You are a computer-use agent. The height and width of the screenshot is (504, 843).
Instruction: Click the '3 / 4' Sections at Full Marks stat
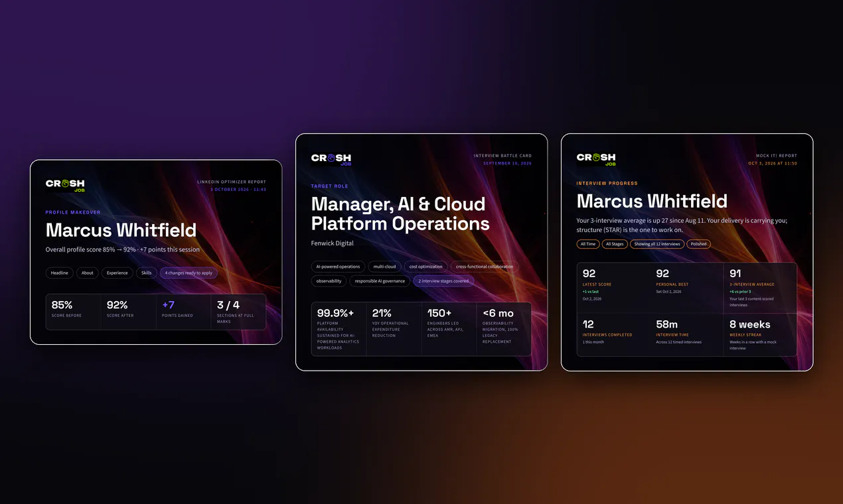(238, 312)
